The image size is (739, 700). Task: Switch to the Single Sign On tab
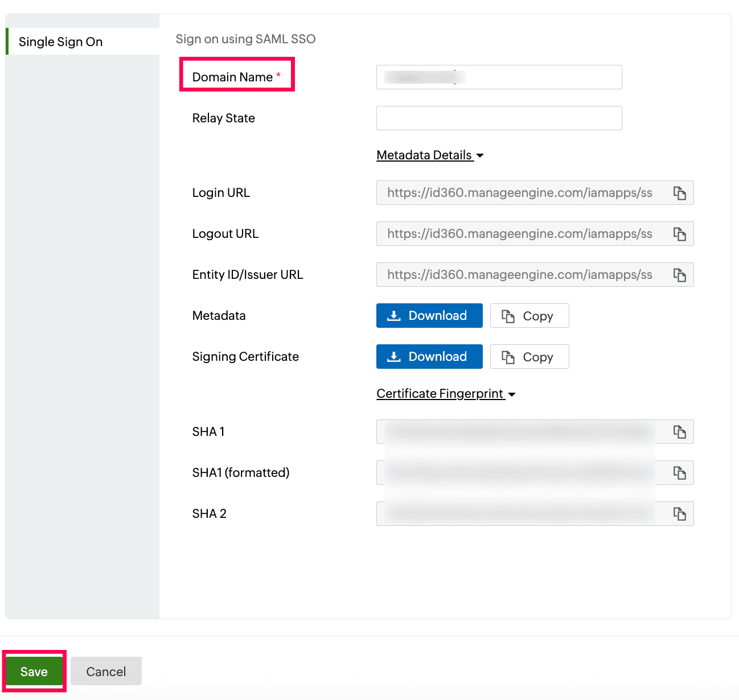point(61,41)
